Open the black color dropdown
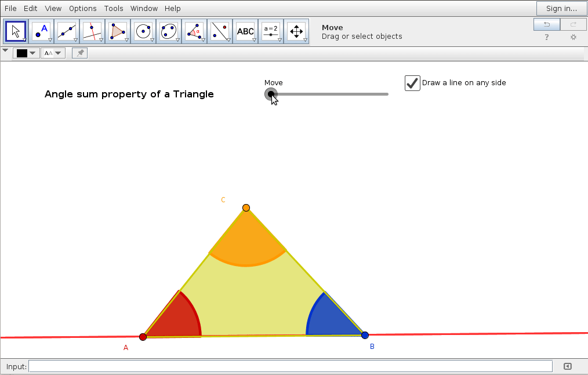 32,53
